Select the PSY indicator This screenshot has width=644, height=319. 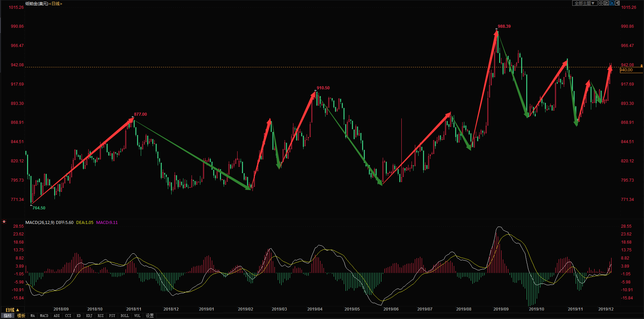coord(112,316)
